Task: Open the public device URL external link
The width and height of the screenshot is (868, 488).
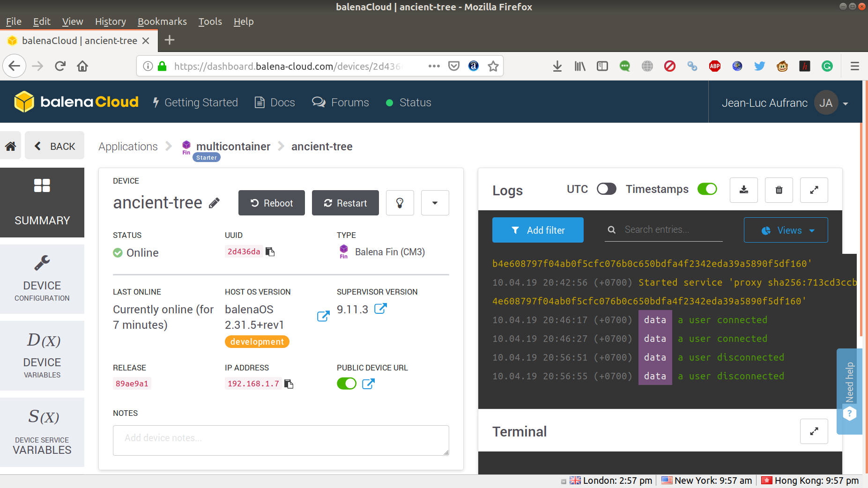Action: point(369,384)
